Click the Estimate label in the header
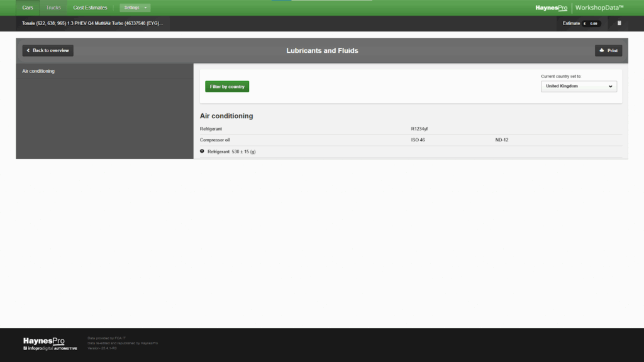Image resolution: width=644 pixels, height=362 pixels. [x=571, y=23]
